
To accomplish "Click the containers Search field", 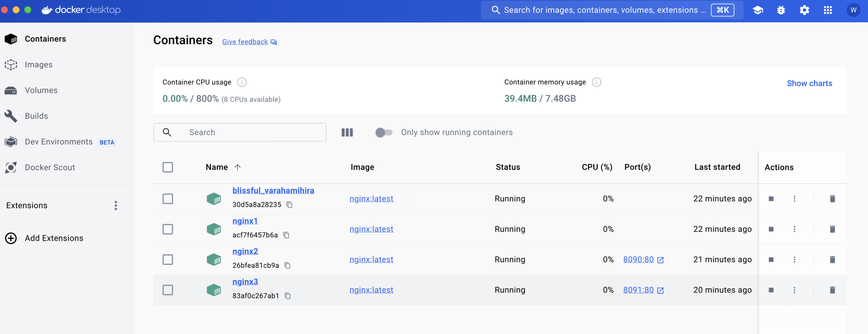I will tap(240, 132).
